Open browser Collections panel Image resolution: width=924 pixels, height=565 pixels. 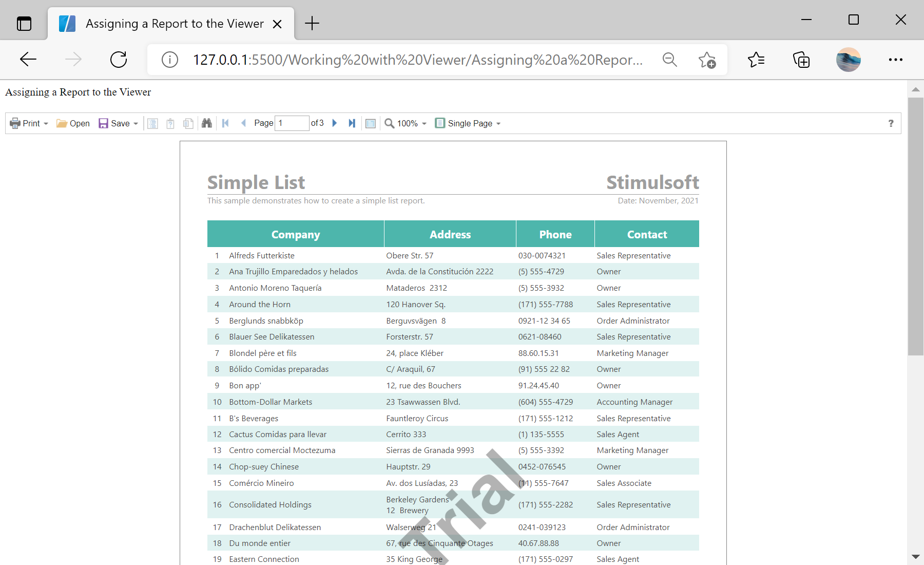[801, 60]
